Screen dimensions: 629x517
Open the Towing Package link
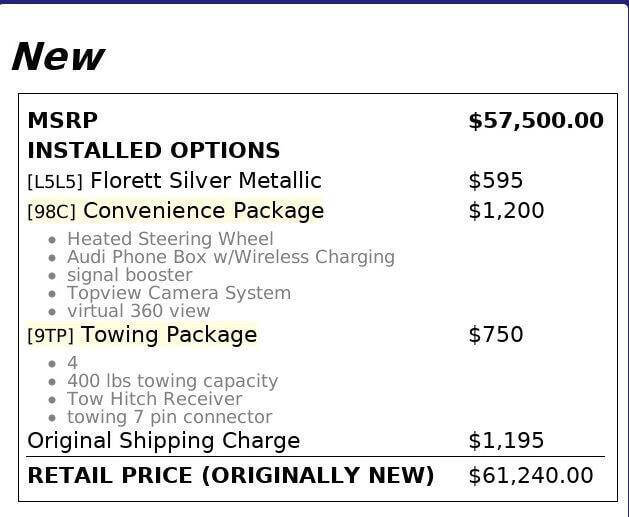coord(168,335)
